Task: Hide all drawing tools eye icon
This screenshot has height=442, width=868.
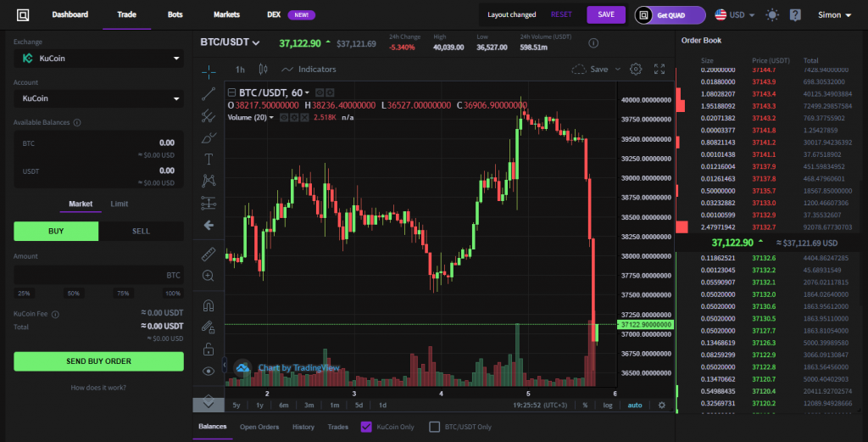Action: 209,371
